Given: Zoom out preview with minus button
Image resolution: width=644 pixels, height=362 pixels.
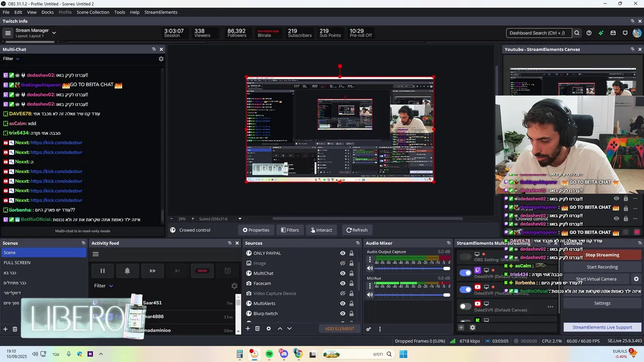Looking at the screenshot, I should pos(172,219).
